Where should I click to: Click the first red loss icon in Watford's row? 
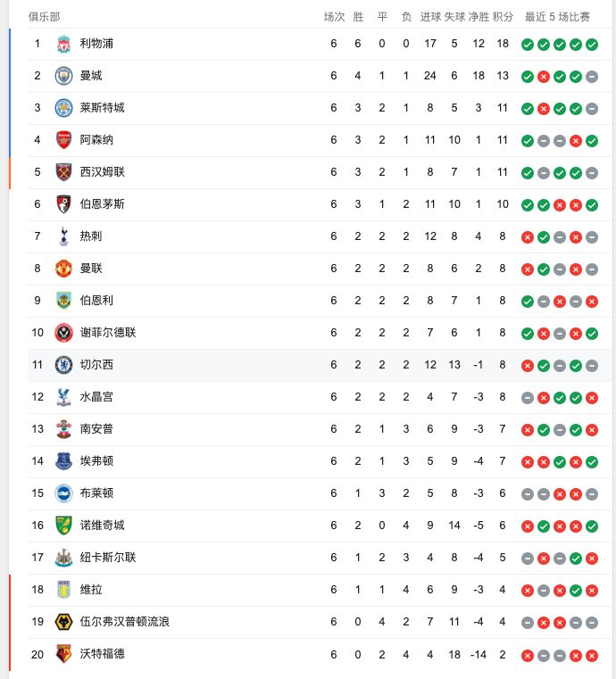click(528, 655)
